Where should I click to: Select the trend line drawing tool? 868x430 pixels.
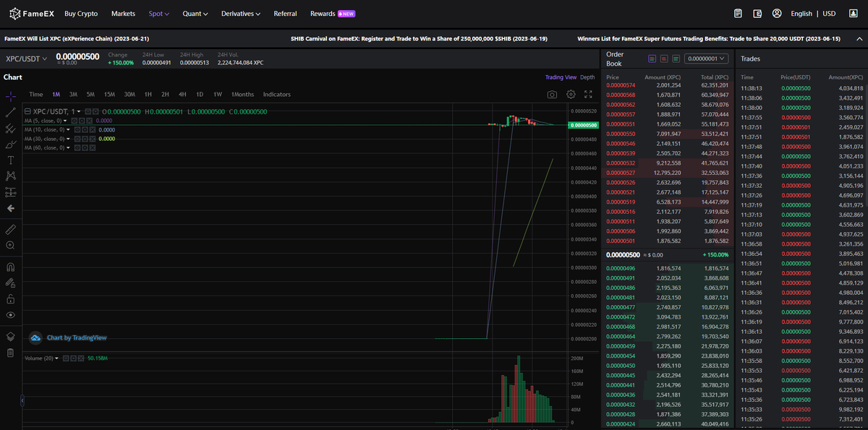[10, 112]
